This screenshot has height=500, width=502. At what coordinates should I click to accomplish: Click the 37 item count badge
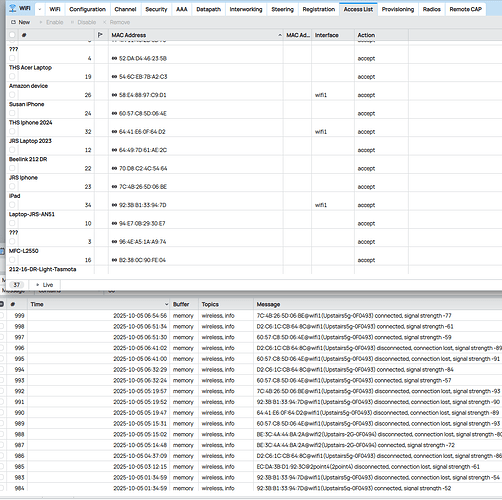tap(17, 285)
